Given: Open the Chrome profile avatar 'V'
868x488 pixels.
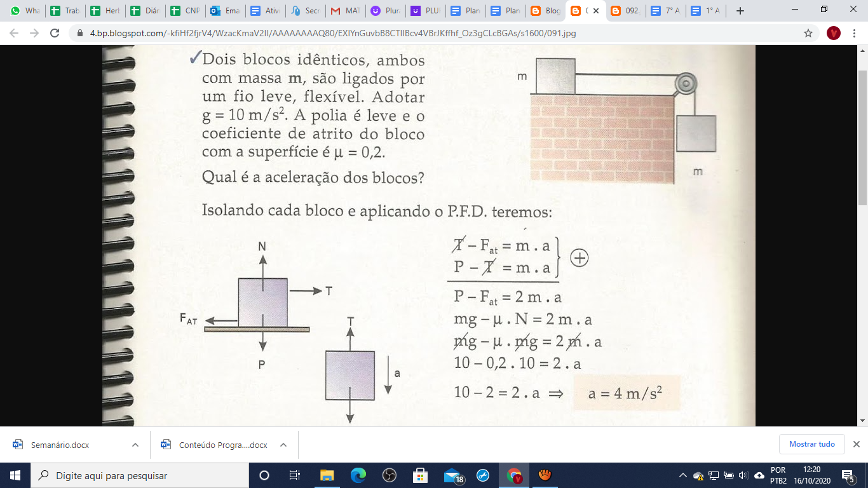Looking at the screenshot, I should (x=834, y=33).
